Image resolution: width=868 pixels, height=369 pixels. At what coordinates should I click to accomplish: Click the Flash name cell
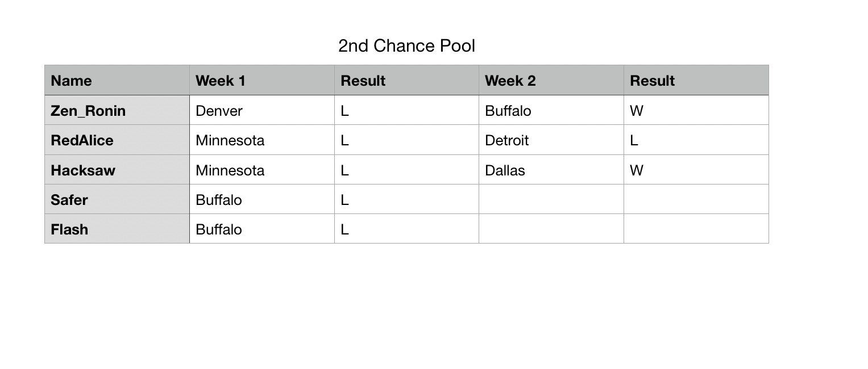tap(117, 229)
